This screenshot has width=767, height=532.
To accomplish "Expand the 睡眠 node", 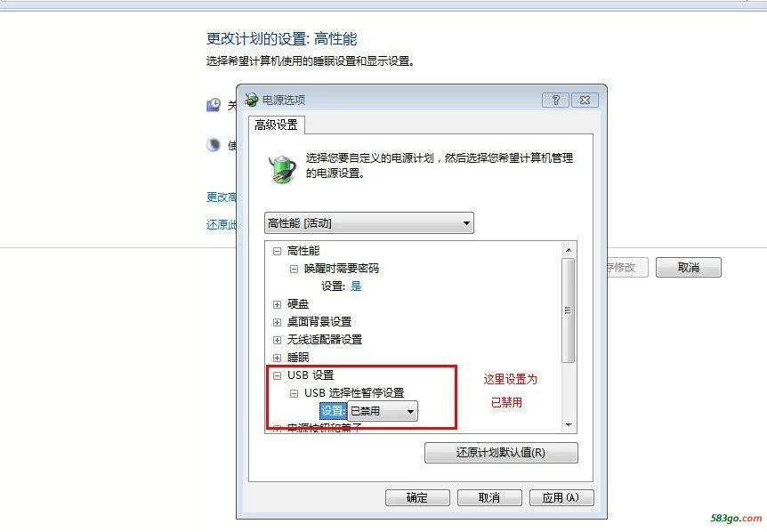I will 277,358.
